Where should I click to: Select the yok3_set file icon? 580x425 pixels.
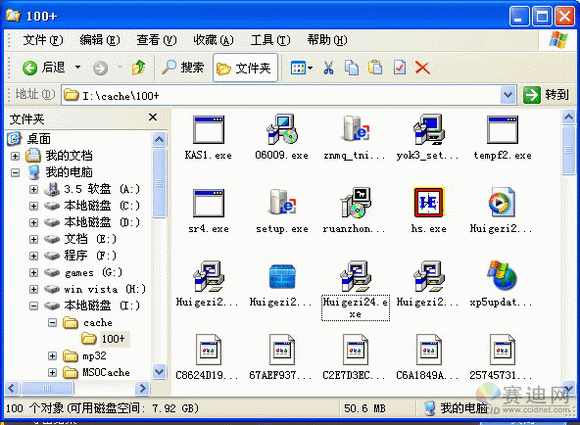(x=429, y=129)
